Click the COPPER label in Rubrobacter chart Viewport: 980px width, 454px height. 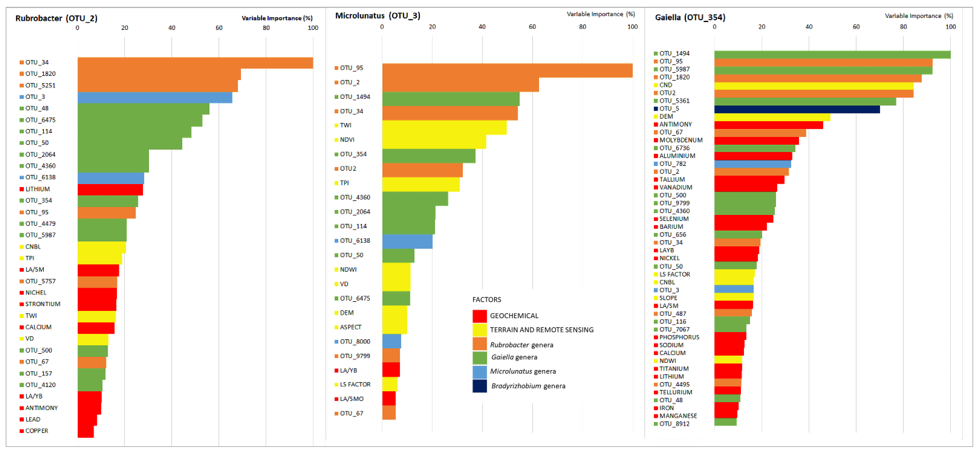pyautogui.click(x=37, y=431)
